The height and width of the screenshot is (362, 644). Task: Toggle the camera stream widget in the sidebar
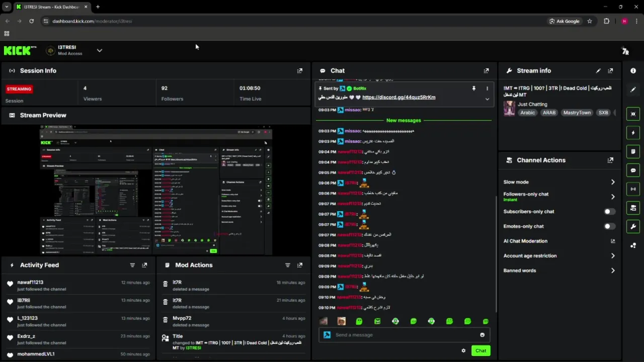click(633, 208)
